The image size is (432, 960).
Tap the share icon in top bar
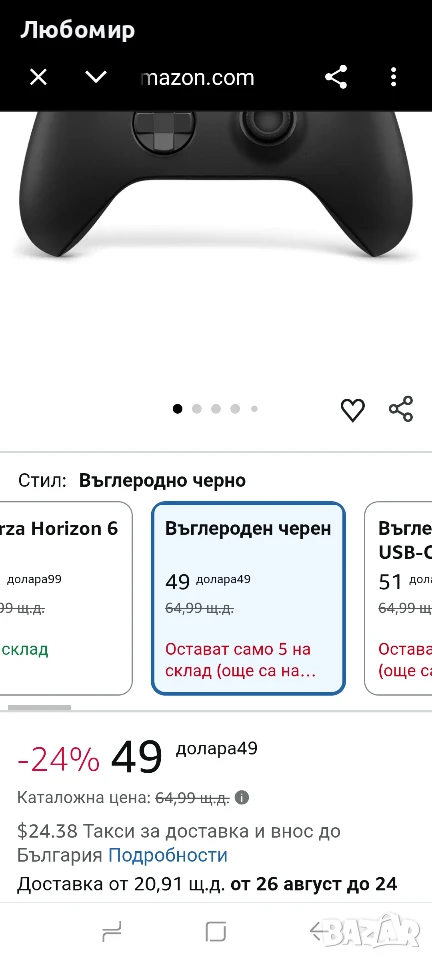pyautogui.click(x=336, y=77)
